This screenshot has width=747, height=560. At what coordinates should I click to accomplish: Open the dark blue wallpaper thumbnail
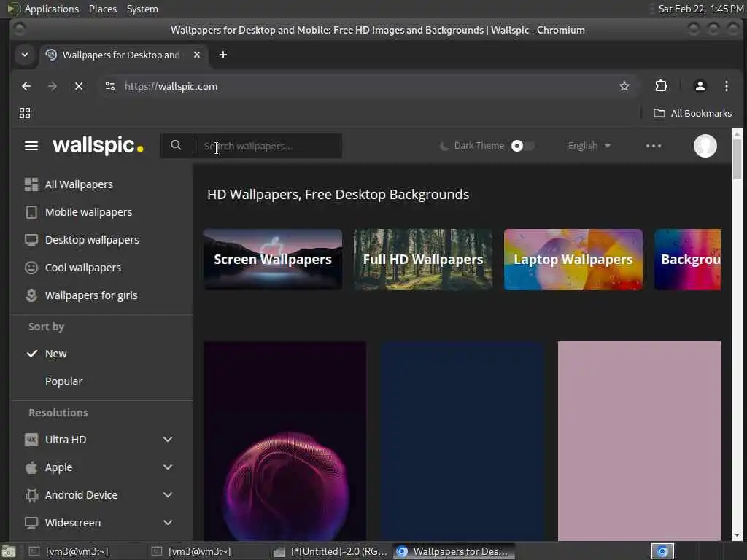[x=462, y=441]
